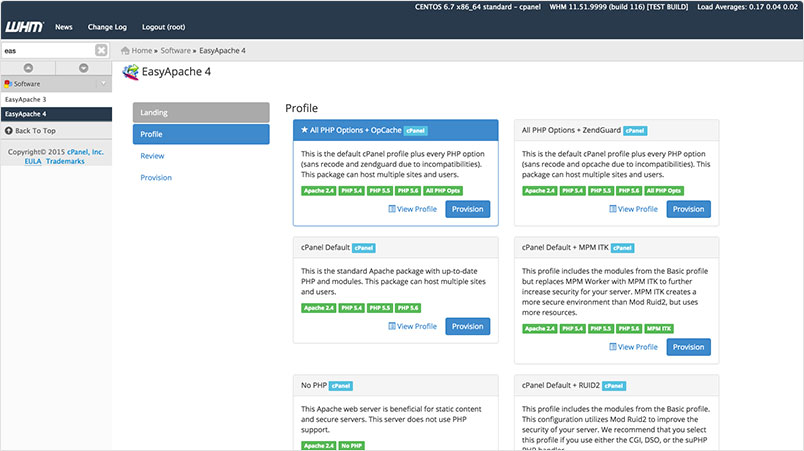
Task: Click the cPanel tag on cPanel Default + MPM ITK
Action: 622,248
